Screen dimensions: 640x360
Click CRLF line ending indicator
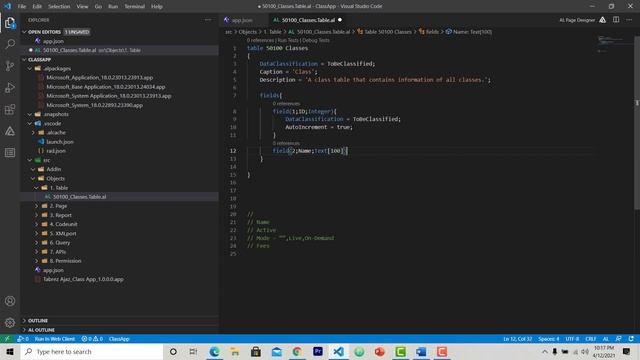[x=591, y=339]
